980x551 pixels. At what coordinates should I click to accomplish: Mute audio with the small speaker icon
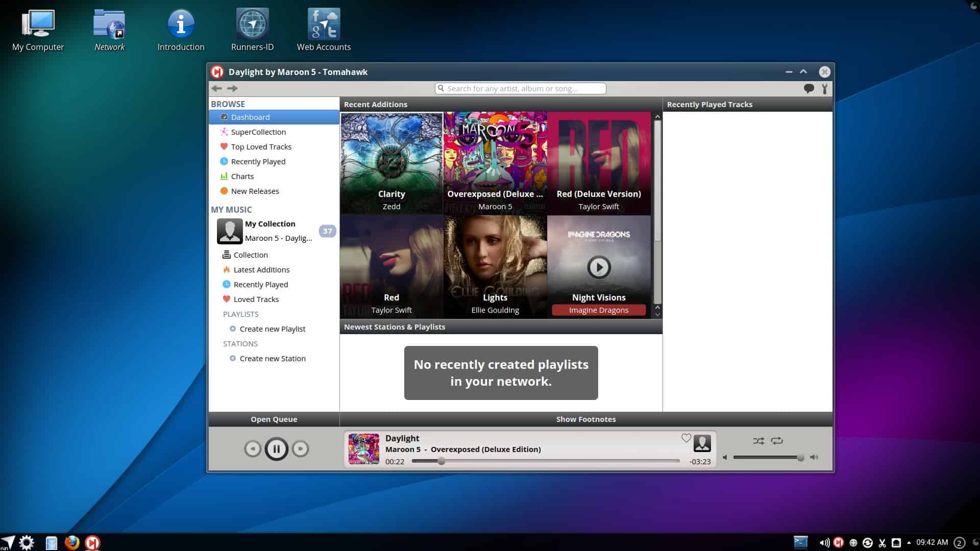725,457
